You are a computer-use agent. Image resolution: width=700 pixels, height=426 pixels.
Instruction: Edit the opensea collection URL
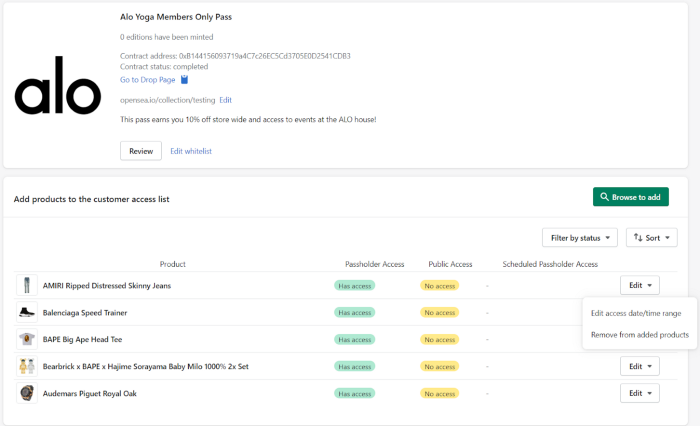click(x=225, y=100)
